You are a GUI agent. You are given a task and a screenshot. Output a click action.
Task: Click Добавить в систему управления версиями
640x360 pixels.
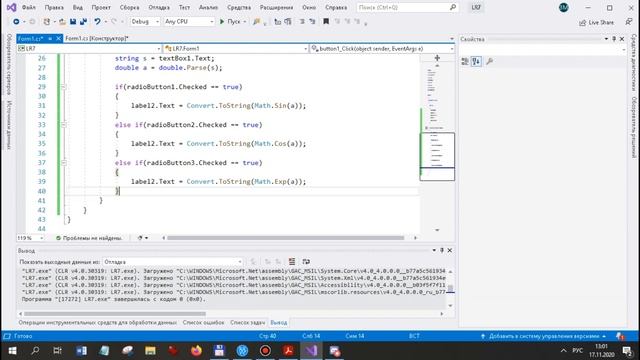pyautogui.click(x=544, y=336)
